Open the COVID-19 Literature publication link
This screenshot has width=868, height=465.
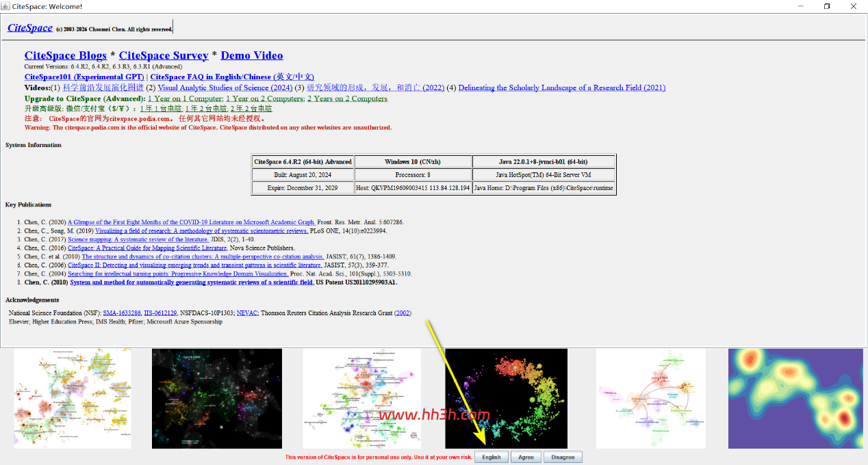tap(192, 222)
